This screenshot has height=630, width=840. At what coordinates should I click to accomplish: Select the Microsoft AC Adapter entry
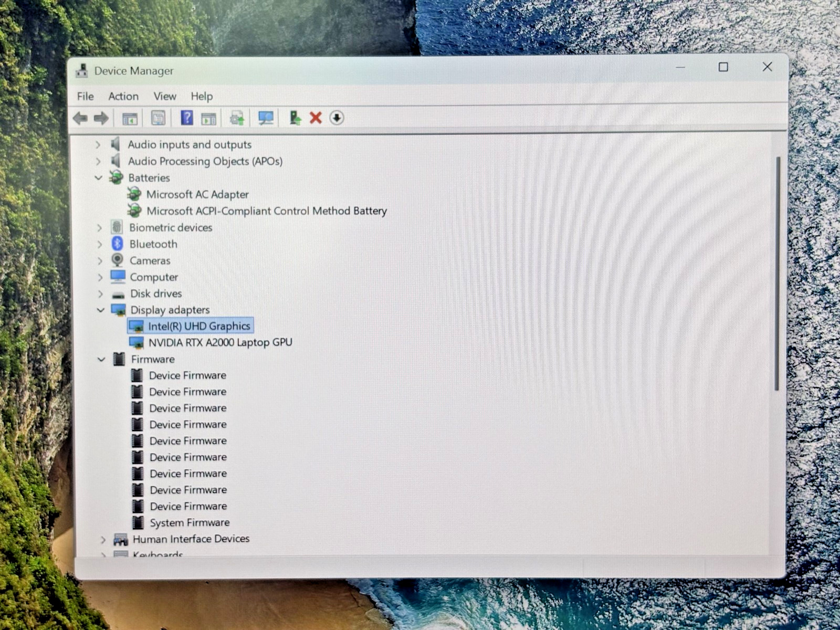(x=197, y=194)
